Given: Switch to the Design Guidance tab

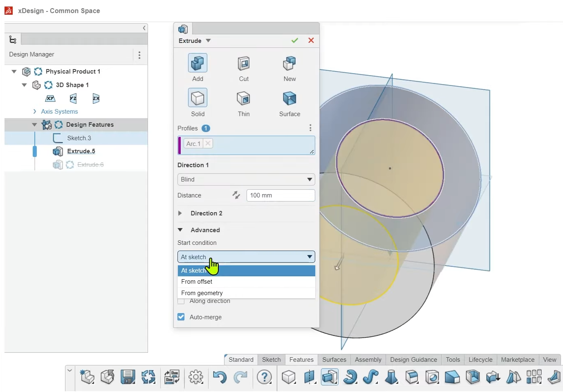Looking at the screenshot, I should pyautogui.click(x=413, y=360).
